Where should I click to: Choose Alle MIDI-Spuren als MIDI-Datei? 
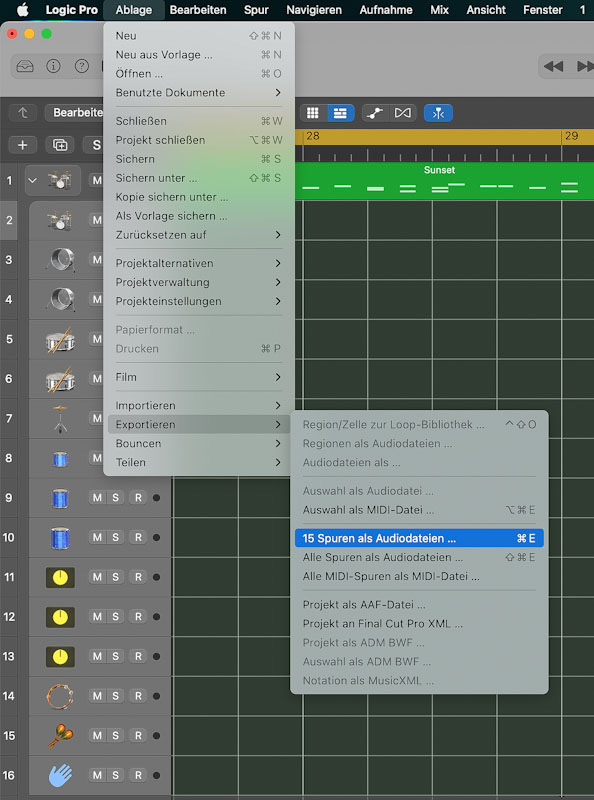pyautogui.click(x=419, y=576)
